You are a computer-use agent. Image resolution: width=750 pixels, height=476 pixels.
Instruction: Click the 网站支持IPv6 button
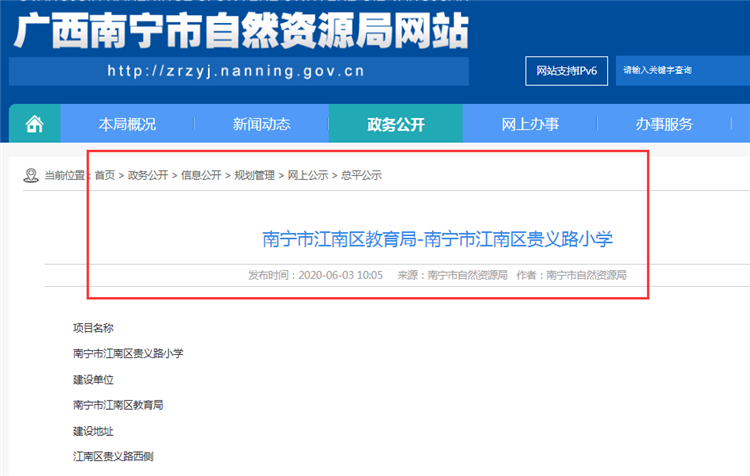coord(566,71)
